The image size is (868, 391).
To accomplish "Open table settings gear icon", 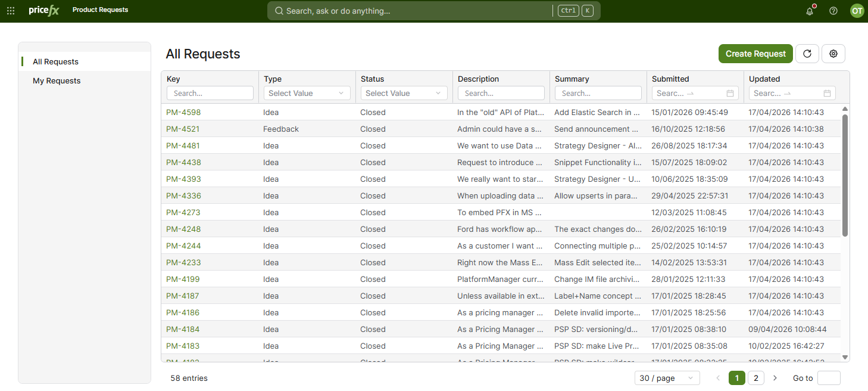I will click(833, 54).
